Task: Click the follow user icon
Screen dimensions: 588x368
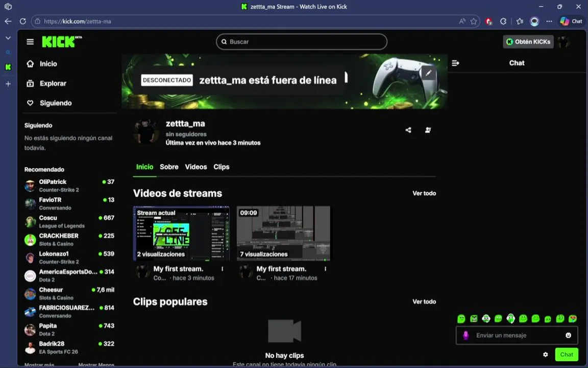Action: click(x=428, y=130)
